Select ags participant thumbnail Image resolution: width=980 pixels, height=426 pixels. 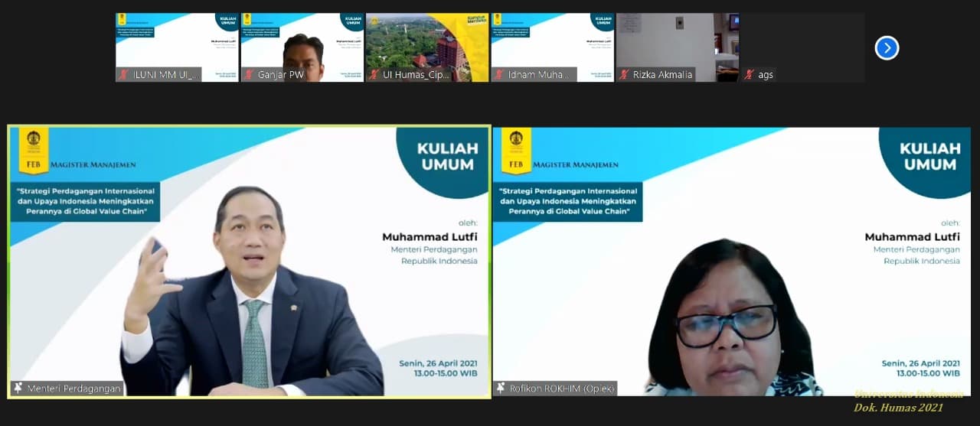pos(802,47)
